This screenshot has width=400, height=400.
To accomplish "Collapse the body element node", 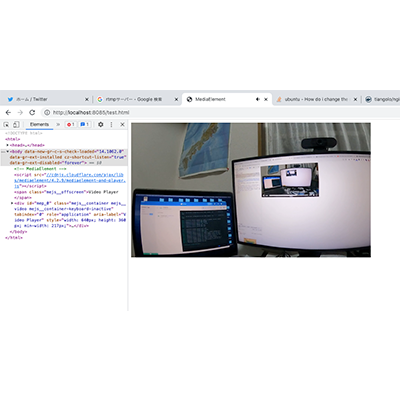I will 8,151.
